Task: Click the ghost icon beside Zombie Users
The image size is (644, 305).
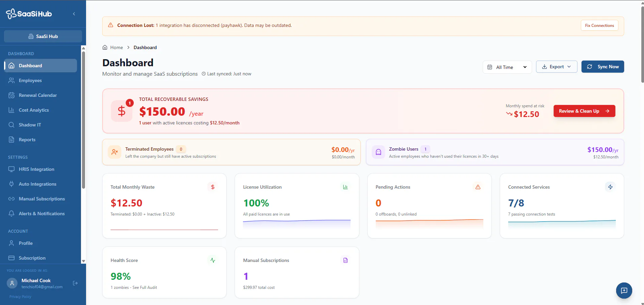Action: (x=378, y=152)
